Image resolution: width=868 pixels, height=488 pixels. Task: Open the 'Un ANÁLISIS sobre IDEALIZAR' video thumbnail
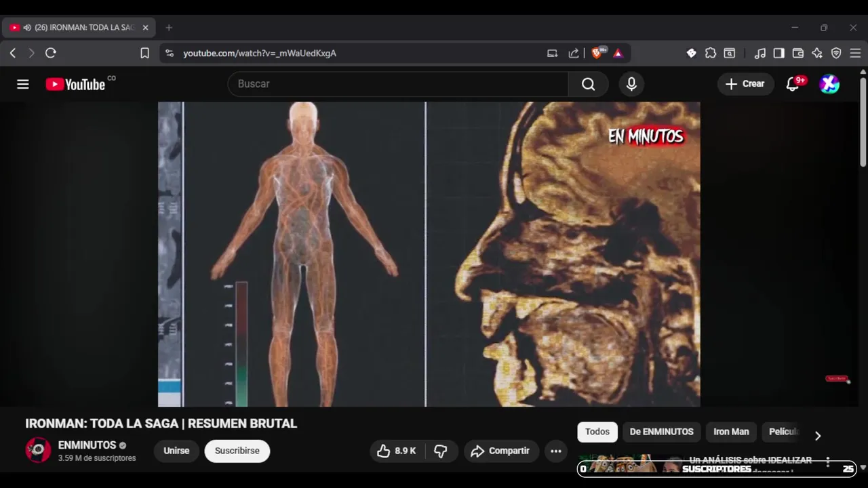[x=630, y=464]
